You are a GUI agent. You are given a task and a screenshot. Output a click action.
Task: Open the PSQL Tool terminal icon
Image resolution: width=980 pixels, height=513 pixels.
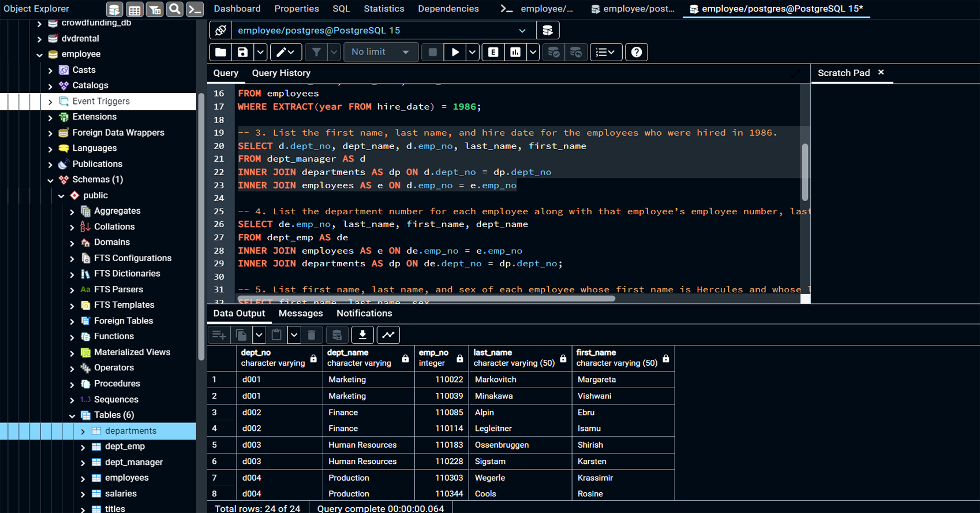tap(195, 9)
